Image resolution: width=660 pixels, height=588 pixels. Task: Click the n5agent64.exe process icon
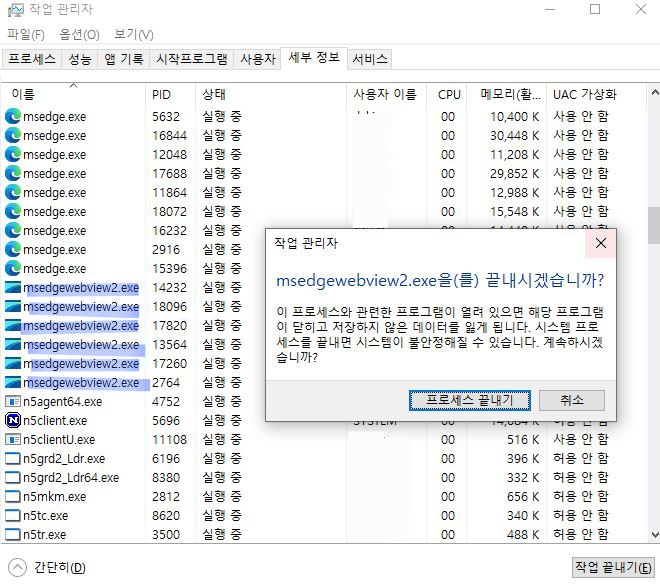point(13,402)
